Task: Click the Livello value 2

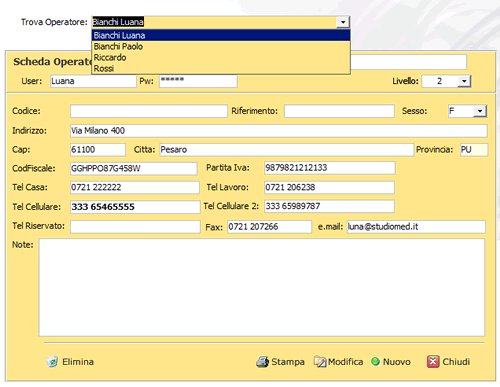Action: [440, 81]
